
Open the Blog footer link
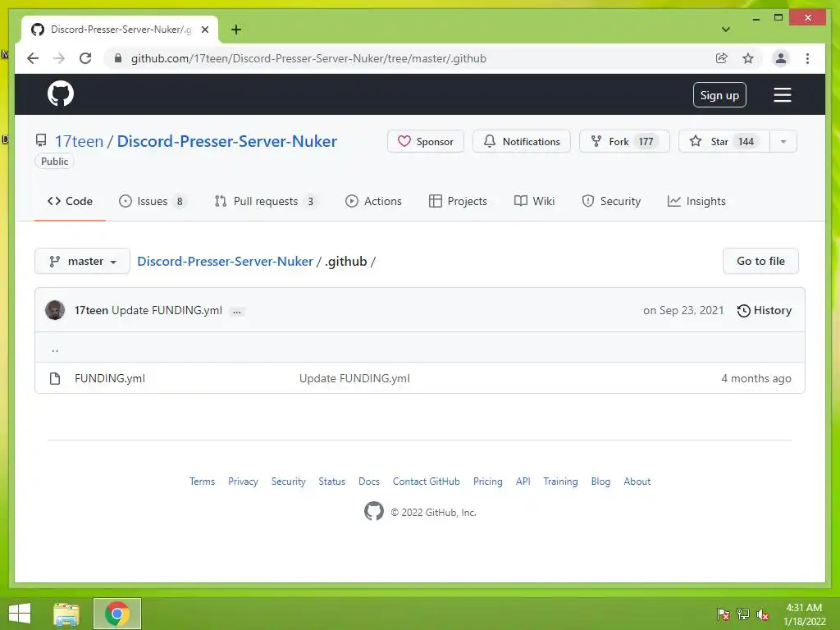pos(600,481)
